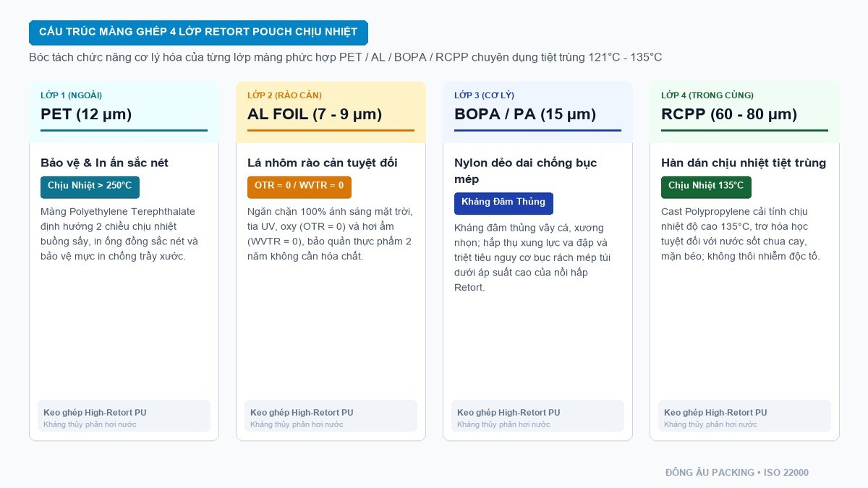868x488 pixels.
Task: Click the blue "Kháng Đâm Thủng" badge
Action: (x=503, y=203)
